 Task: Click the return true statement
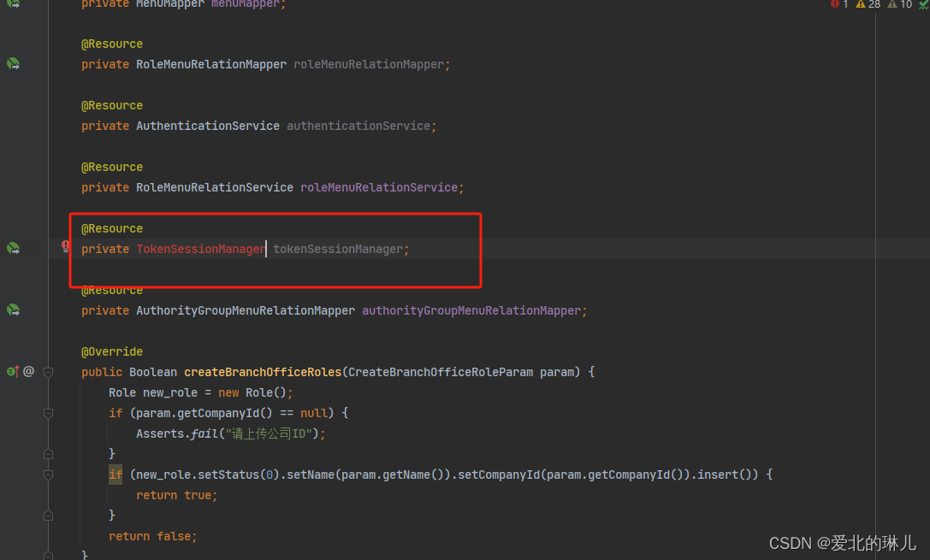tap(177, 495)
